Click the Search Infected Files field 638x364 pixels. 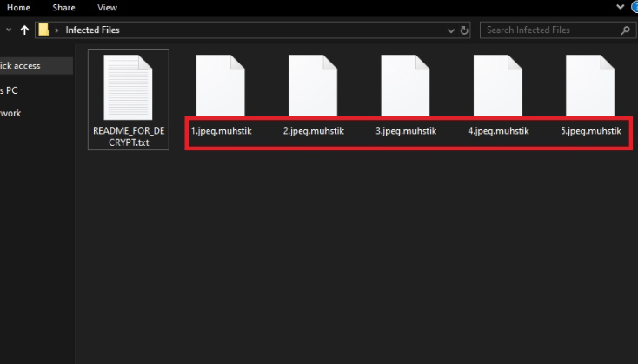pyautogui.click(x=557, y=30)
